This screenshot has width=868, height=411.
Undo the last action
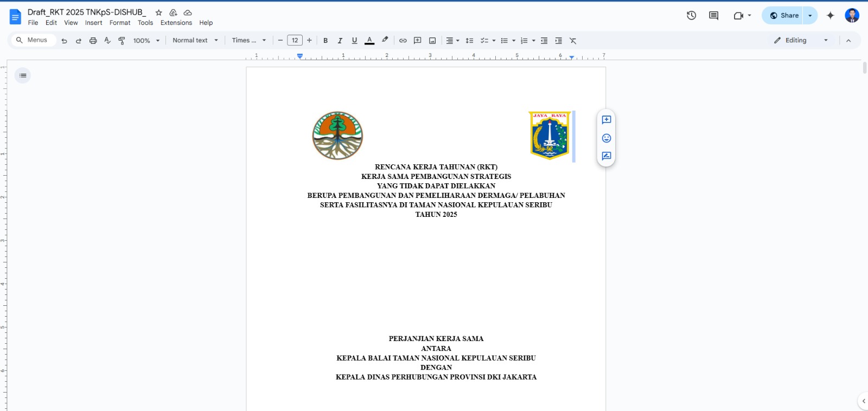[x=64, y=41]
